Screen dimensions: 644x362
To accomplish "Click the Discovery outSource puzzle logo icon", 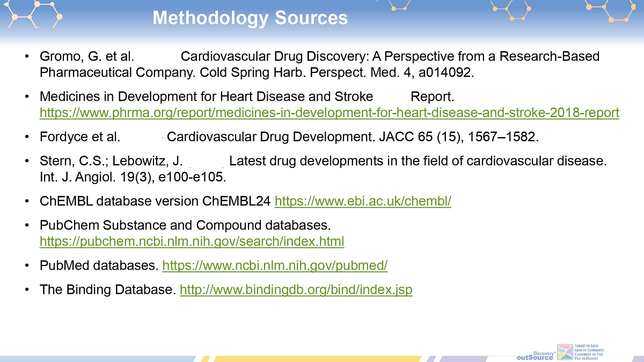I will pyautogui.click(x=565, y=352).
